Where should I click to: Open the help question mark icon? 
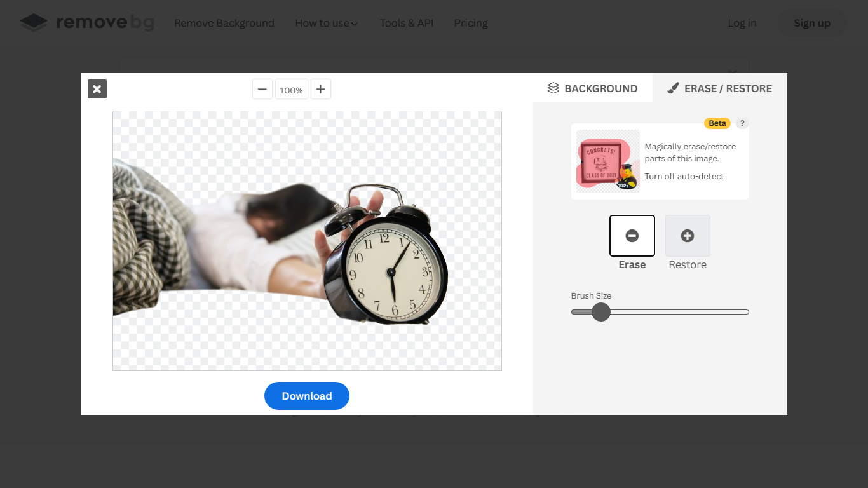[742, 123]
